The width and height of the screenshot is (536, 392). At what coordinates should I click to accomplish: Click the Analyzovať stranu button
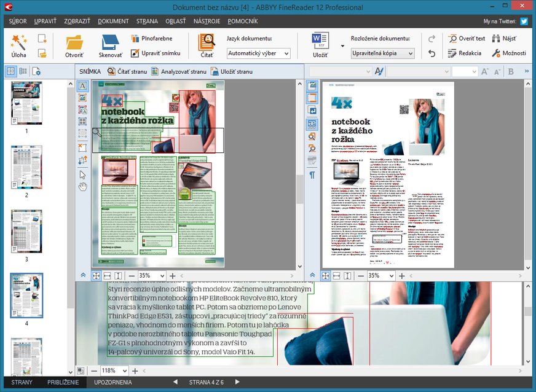pos(179,71)
